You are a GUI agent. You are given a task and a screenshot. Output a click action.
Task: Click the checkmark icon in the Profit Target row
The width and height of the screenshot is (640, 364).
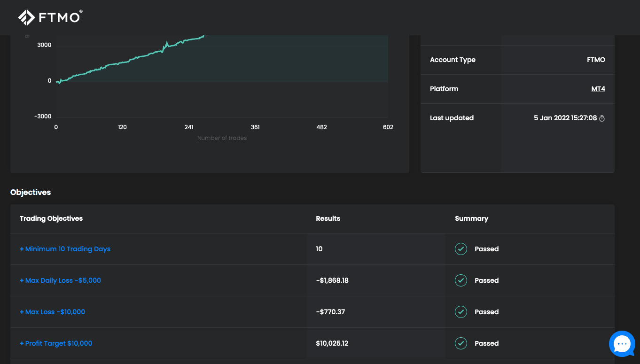tap(461, 343)
